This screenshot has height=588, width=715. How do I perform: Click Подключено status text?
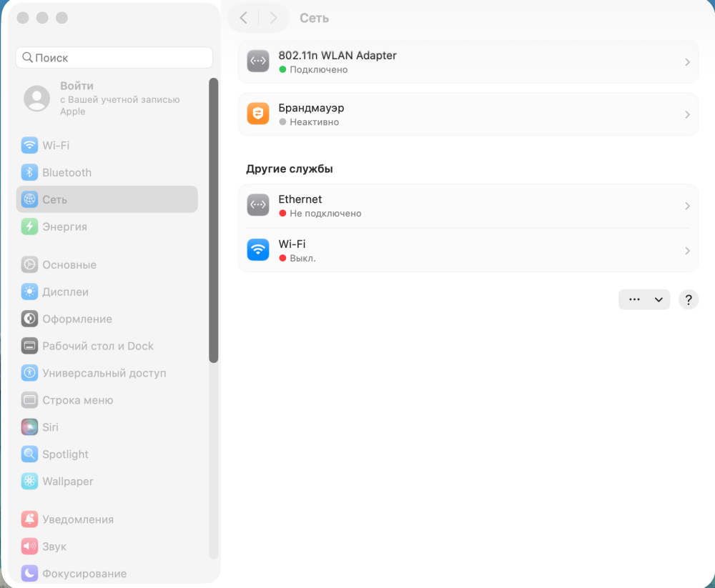(319, 70)
